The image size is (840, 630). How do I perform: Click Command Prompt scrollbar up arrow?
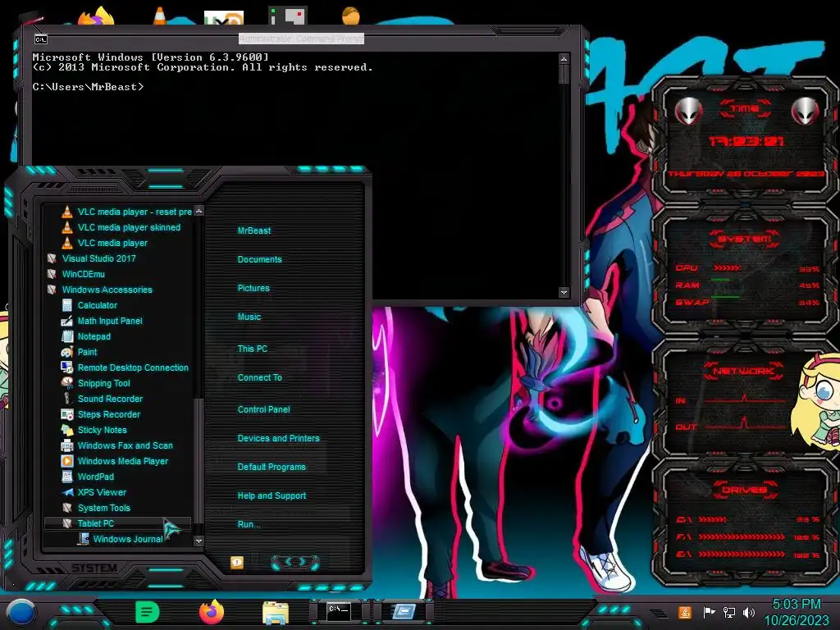(564, 58)
